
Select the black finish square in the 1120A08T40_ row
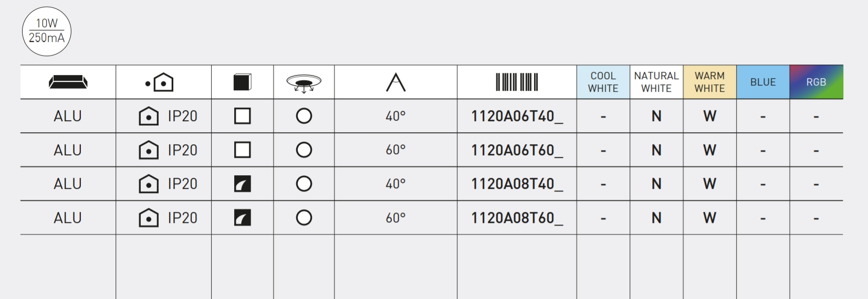pos(243,184)
